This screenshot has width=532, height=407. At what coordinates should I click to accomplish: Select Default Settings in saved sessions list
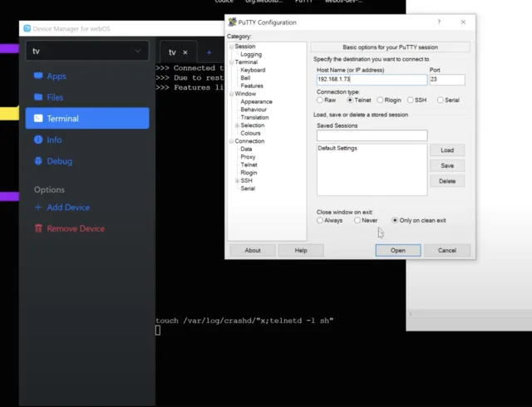(337, 148)
